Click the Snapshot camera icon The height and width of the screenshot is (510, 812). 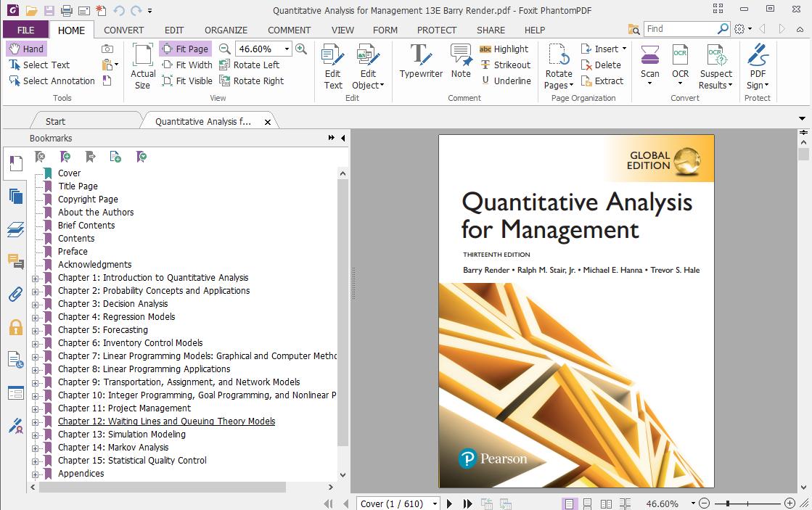[x=107, y=49]
